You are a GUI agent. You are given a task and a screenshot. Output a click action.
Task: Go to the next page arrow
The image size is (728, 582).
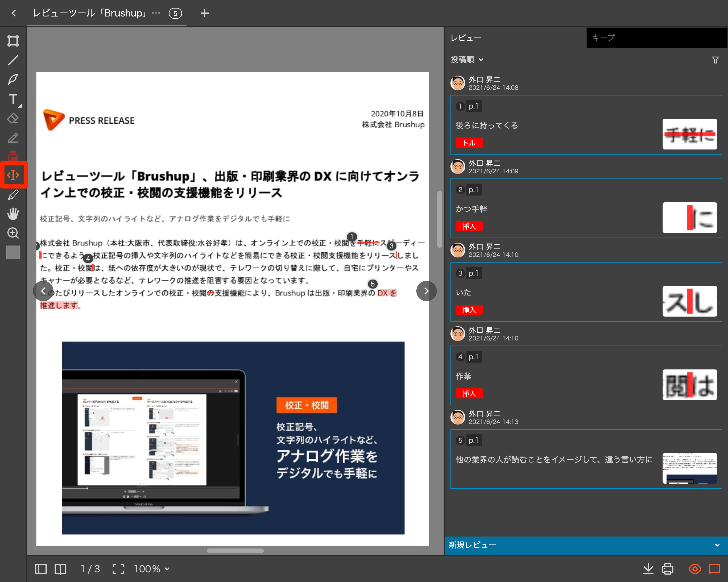click(x=426, y=291)
